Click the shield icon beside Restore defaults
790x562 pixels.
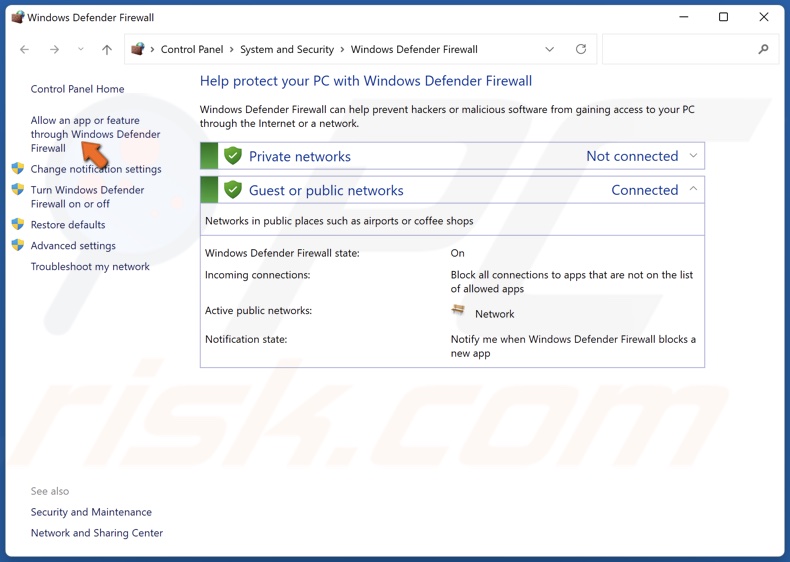[x=18, y=224]
